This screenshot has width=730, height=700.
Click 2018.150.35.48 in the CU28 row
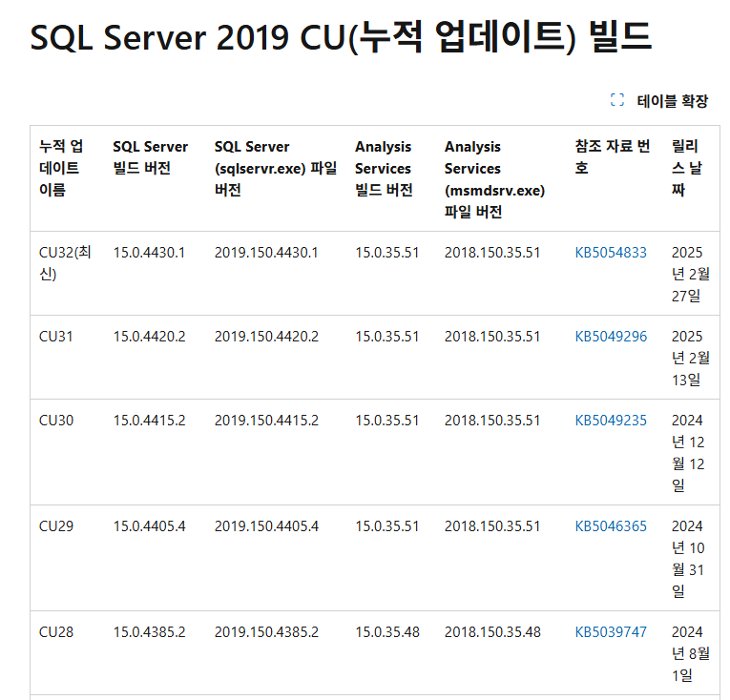492,632
